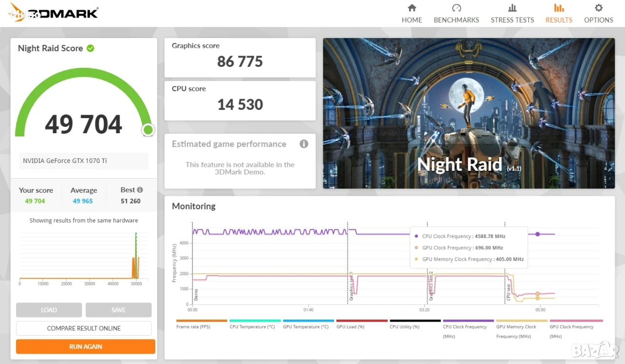Click the Estimated game performance info icon

[304, 144]
